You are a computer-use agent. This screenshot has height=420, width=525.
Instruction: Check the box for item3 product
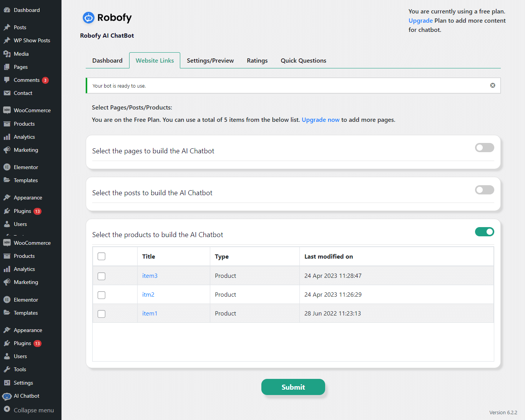click(x=101, y=276)
